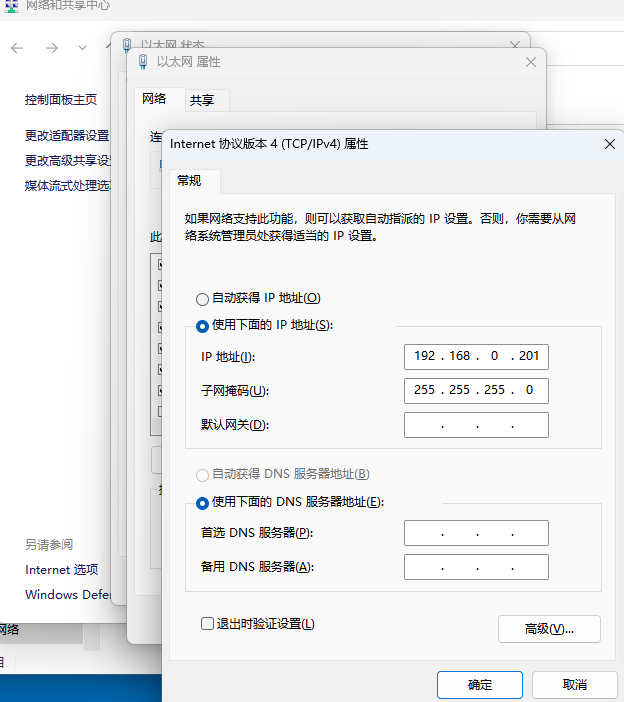
Task: Focus the 首选 DNS 服务器 field
Action: [x=476, y=533]
